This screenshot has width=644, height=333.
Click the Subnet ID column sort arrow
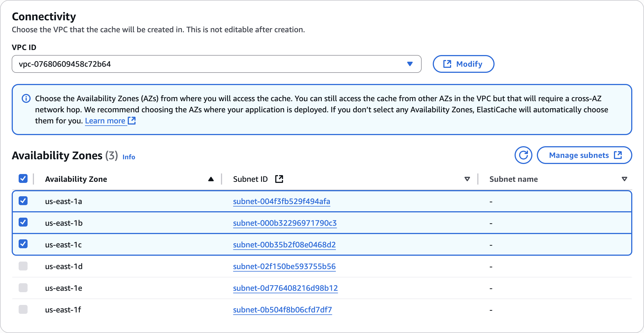click(467, 179)
